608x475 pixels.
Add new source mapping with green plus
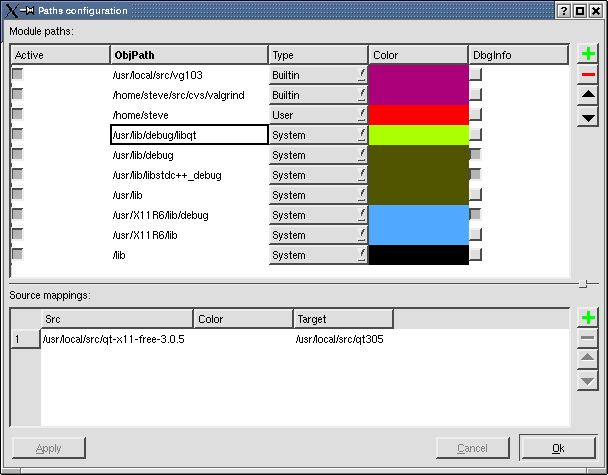588,318
